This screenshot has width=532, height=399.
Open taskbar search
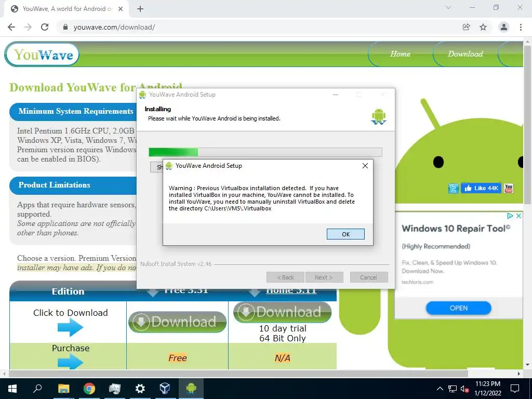(x=37, y=389)
